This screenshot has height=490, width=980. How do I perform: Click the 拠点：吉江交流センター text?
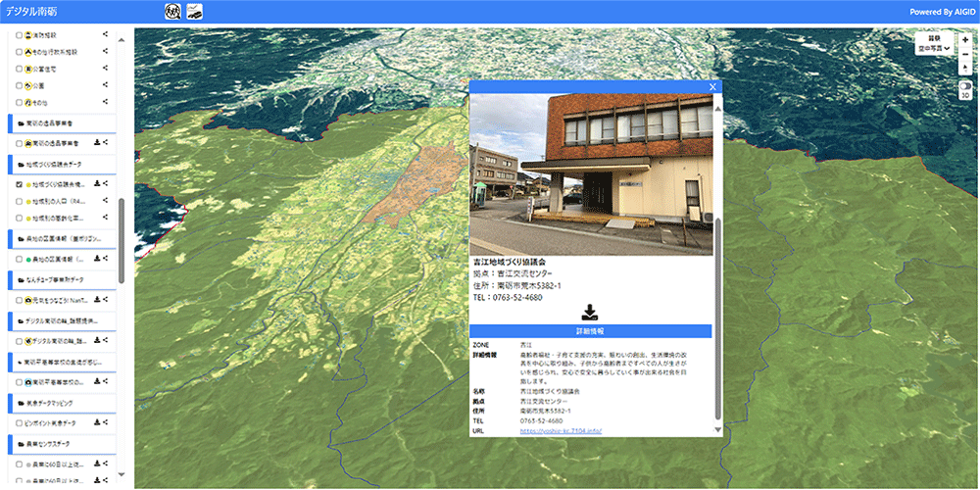(514, 273)
